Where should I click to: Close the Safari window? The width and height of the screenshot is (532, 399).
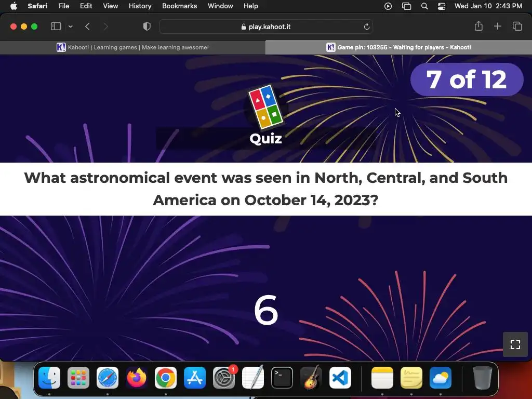[x=14, y=26]
